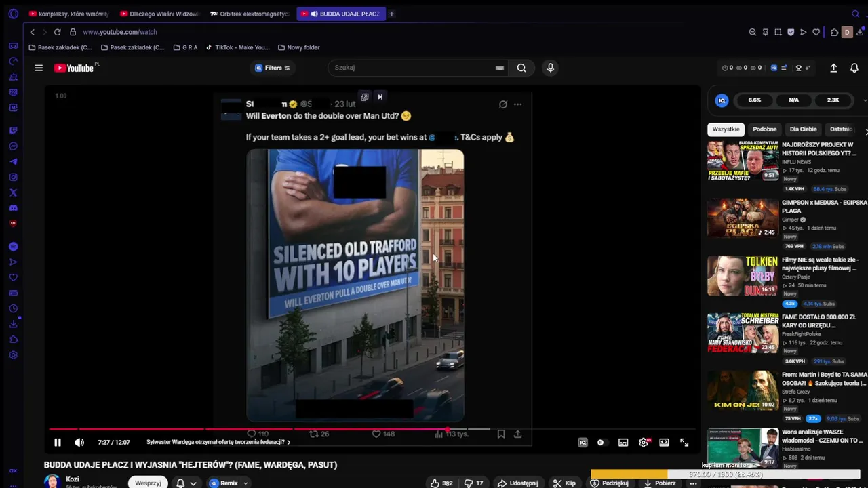Dislike the video (17)

(474, 483)
